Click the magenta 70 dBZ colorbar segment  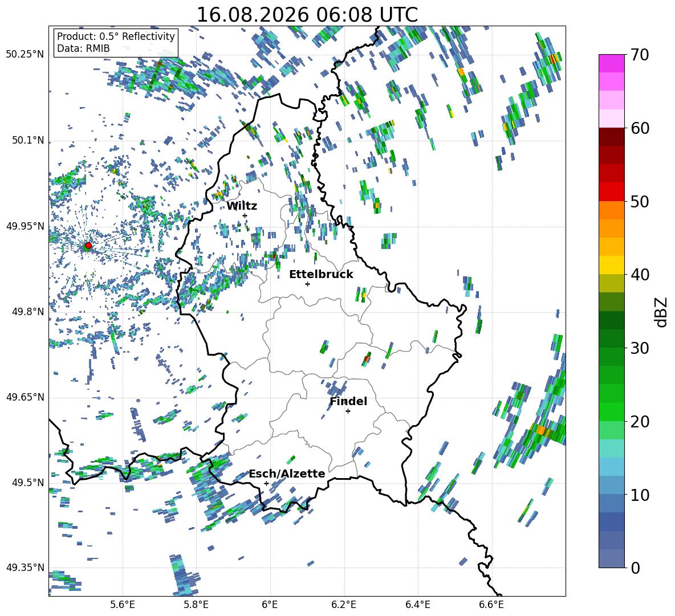point(611,63)
